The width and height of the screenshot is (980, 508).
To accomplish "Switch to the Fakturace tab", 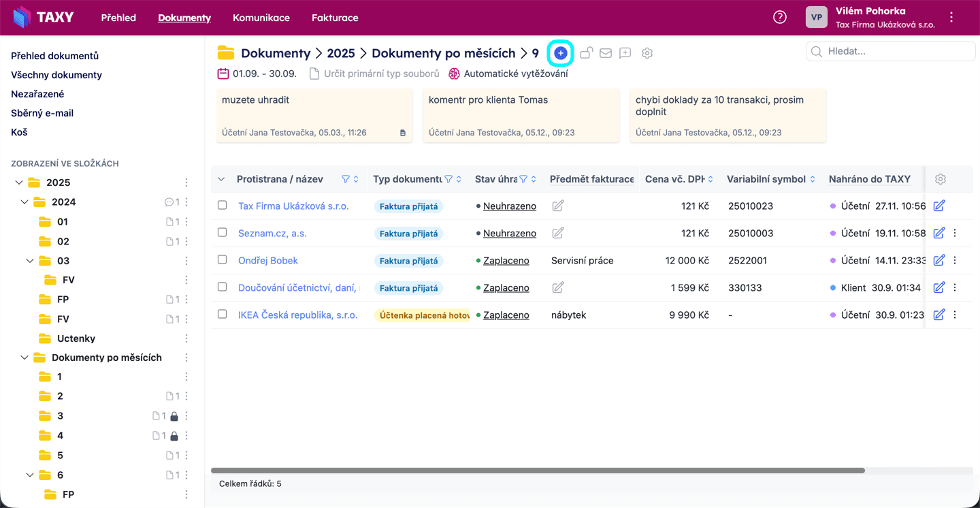I will (335, 18).
